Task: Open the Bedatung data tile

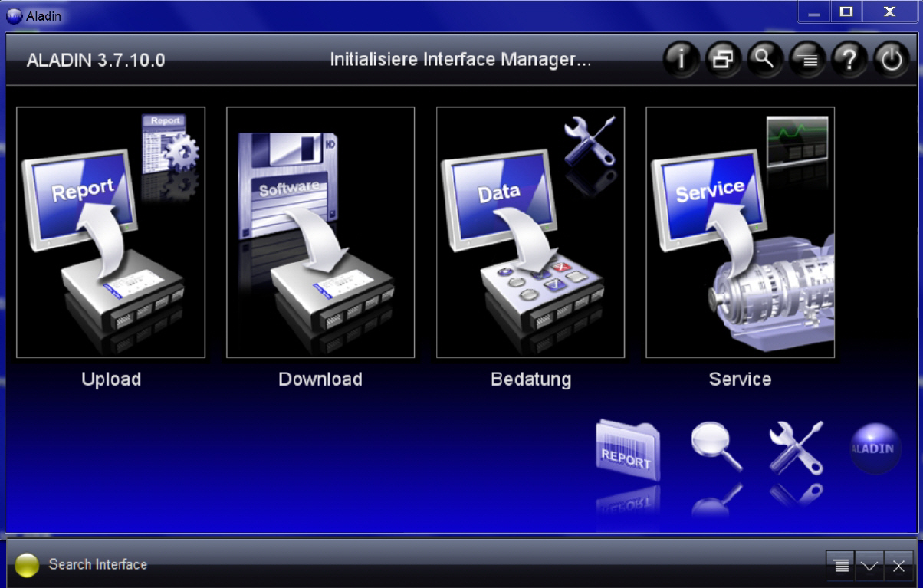Action: (x=530, y=232)
